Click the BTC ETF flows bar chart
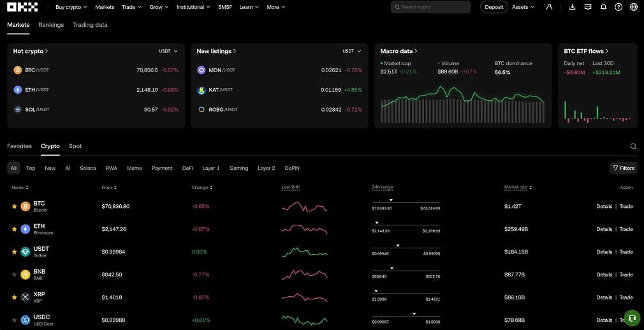Screen dimensions: 644x330 [x=597, y=111]
